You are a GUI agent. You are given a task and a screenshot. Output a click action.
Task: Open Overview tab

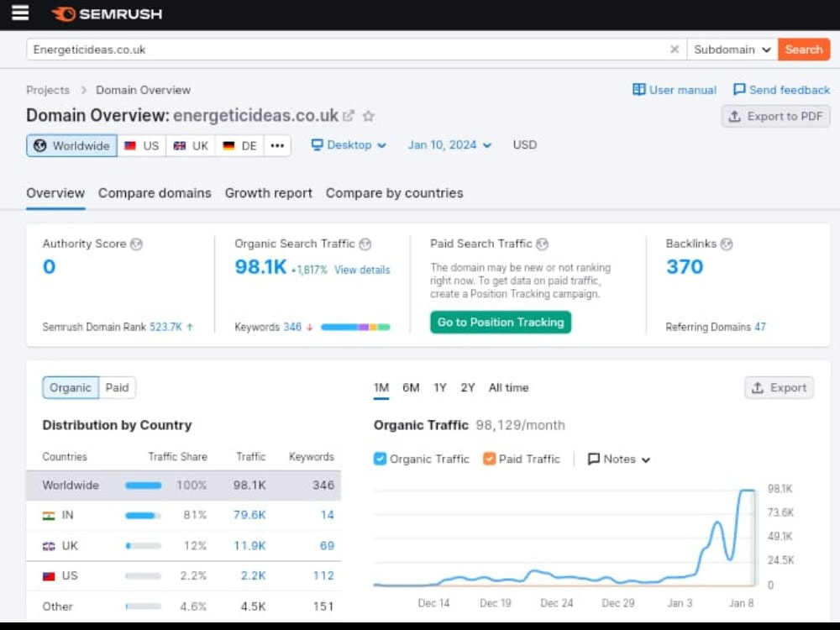point(55,193)
